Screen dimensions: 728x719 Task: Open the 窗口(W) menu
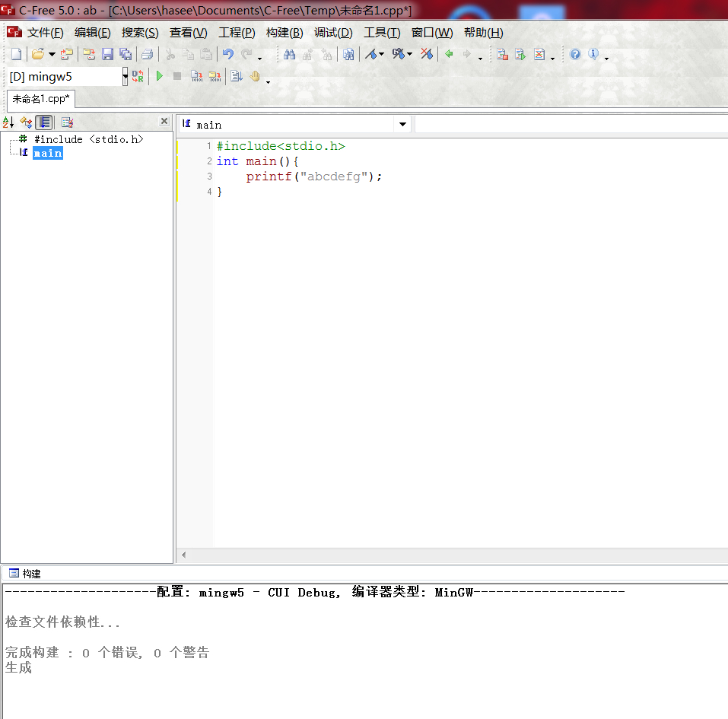[432, 33]
